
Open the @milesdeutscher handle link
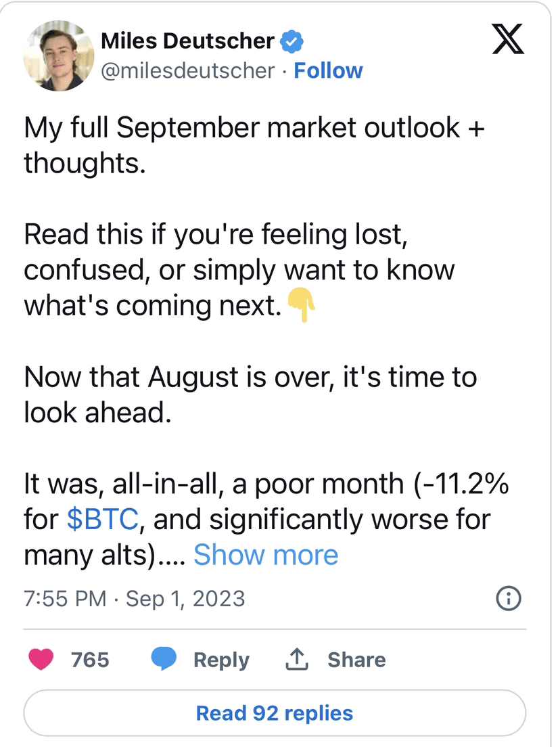coord(188,71)
